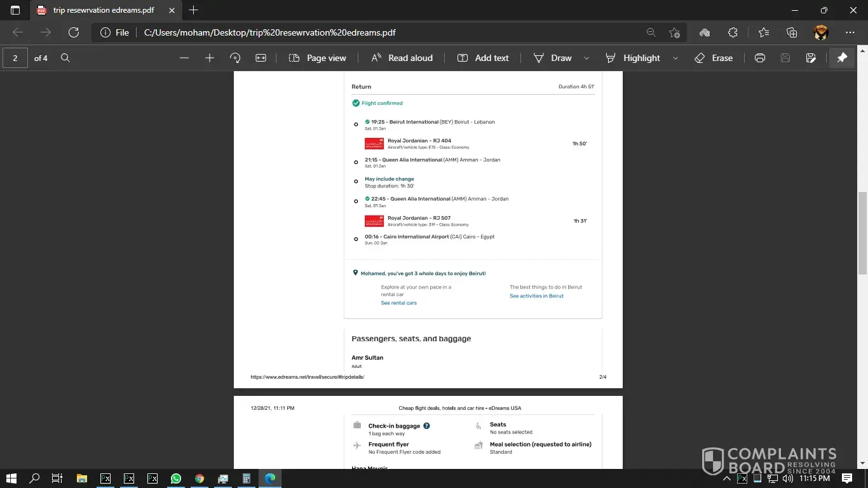This screenshot has height=488, width=868.
Task: Click See activities in Beirut link
Action: [536, 296]
